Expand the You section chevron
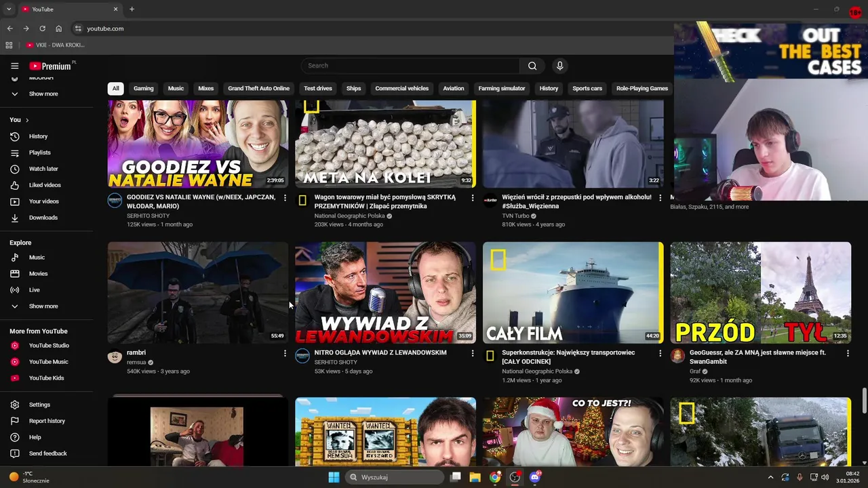This screenshot has height=488, width=868. [27, 120]
